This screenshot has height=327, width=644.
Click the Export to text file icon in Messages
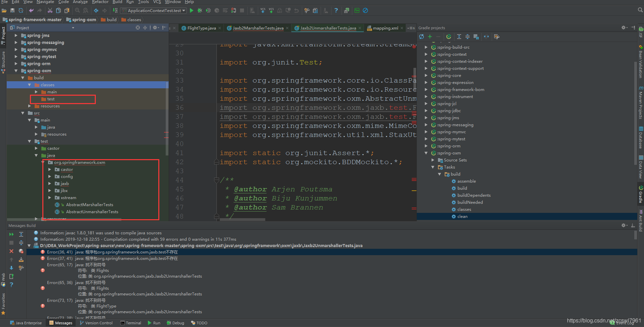[11, 276]
